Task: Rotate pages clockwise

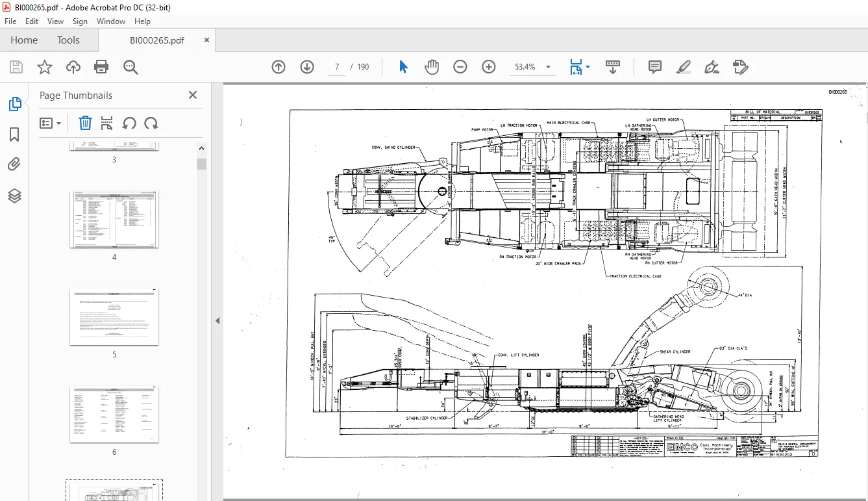Action: click(x=151, y=123)
